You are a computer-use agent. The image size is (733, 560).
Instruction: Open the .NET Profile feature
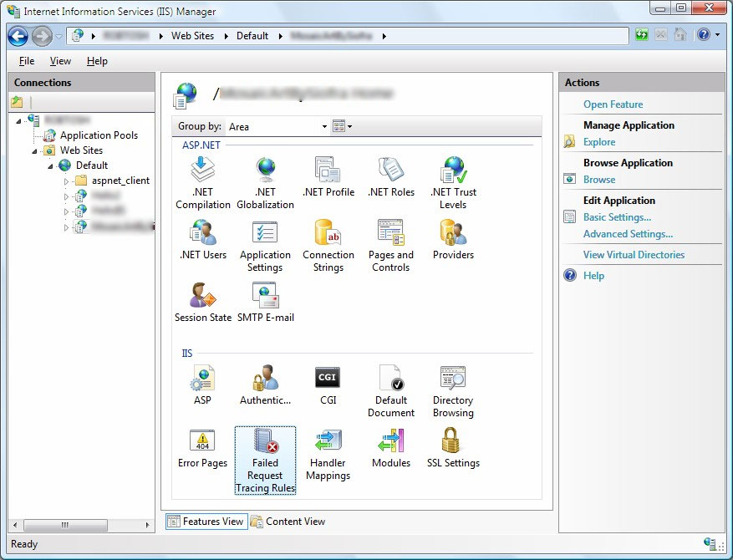point(328,176)
